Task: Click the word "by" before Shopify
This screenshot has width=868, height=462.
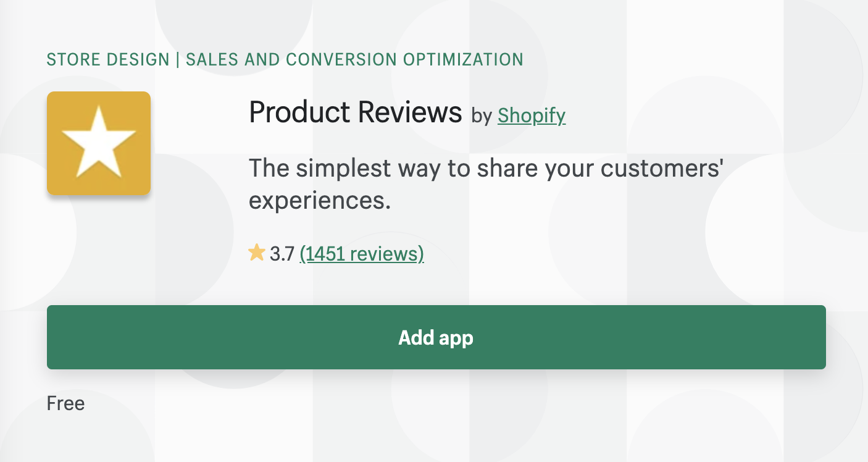Action: [482, 116]
